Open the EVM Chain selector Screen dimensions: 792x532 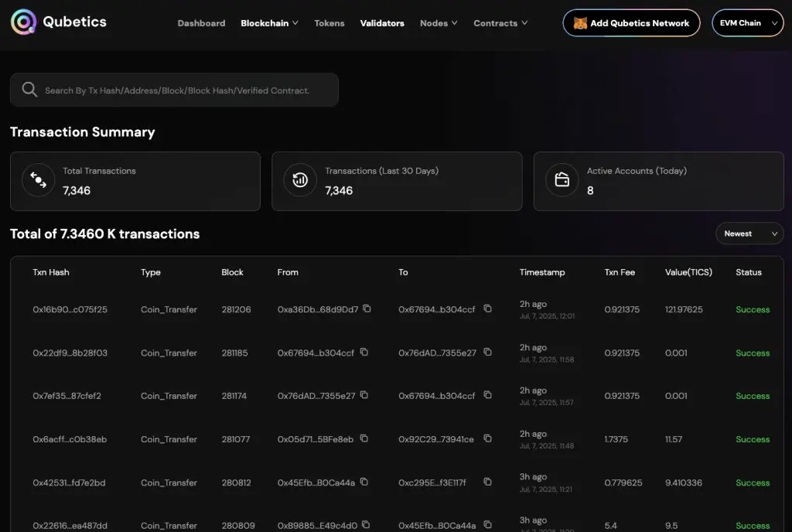748,22
